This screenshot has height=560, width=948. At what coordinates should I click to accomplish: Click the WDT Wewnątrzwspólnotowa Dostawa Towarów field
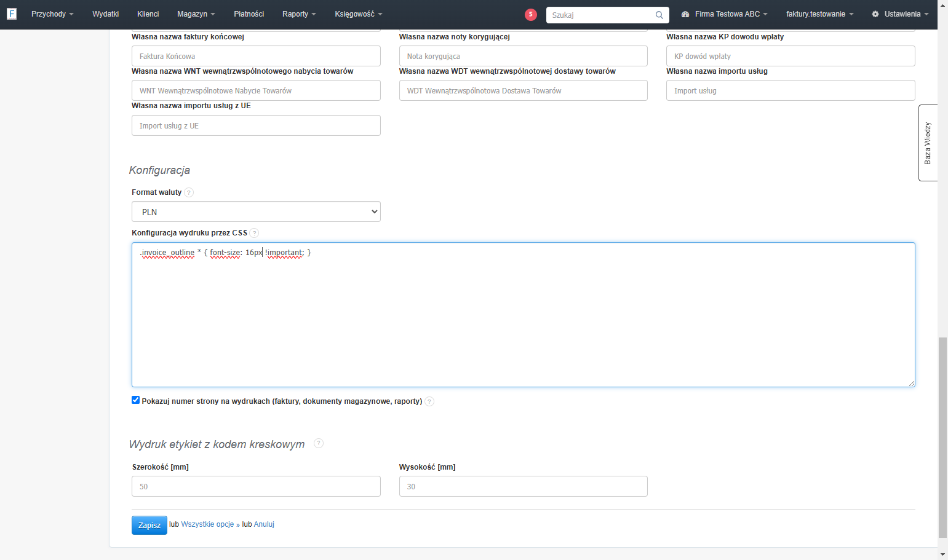click(524, 90)
